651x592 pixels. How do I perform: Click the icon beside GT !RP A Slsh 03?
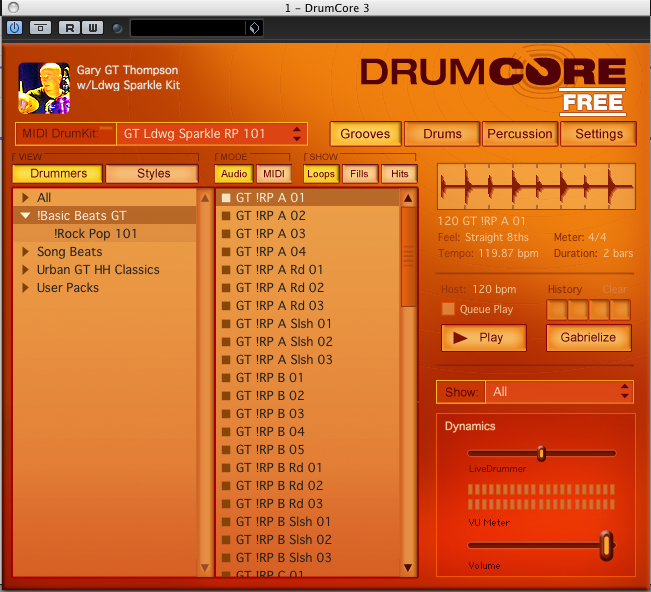click(x=226, y=360)
